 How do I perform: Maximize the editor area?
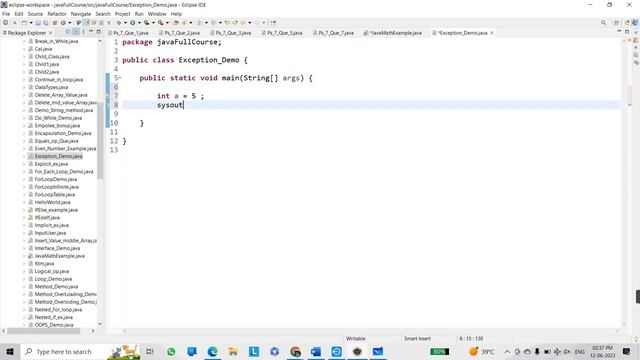point(627,31)
